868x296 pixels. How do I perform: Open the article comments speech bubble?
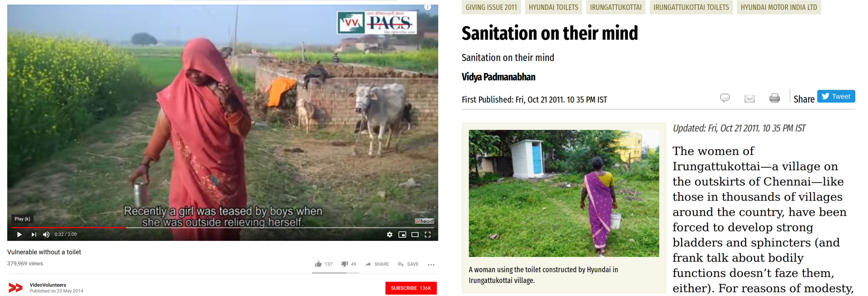(x=725, y=98)
